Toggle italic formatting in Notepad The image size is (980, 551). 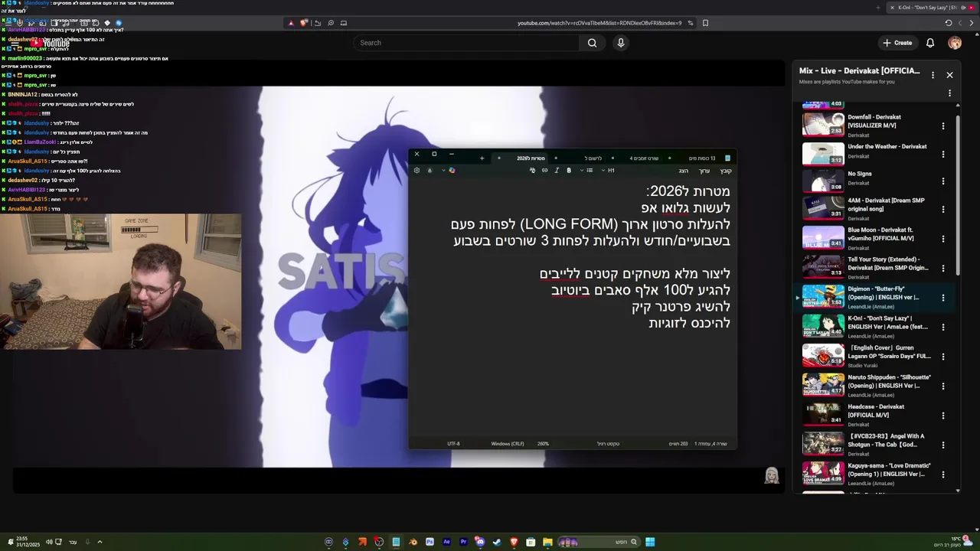pyautogui.click(x=557, y=171)
